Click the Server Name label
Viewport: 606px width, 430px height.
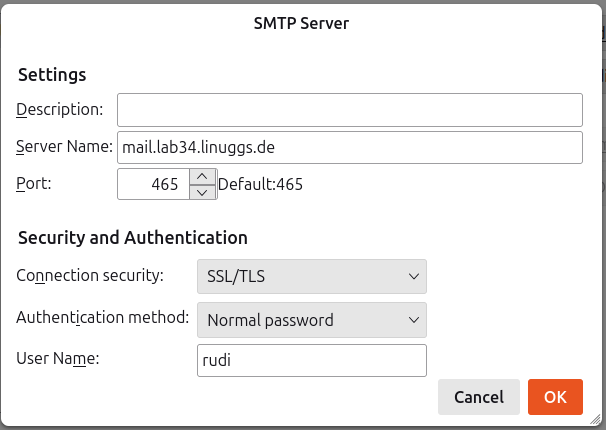coord(64,147)
